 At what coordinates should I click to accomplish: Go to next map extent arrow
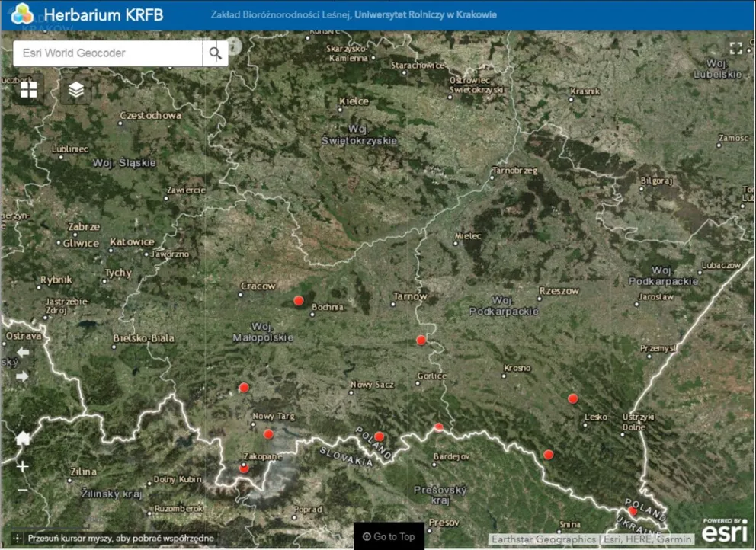pos(22,376)
